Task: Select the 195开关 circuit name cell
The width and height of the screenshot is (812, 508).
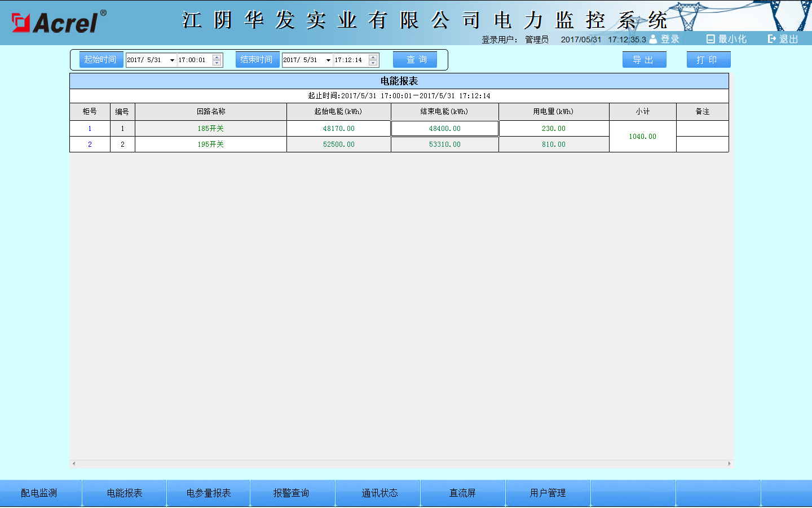Action: point(211,144)
